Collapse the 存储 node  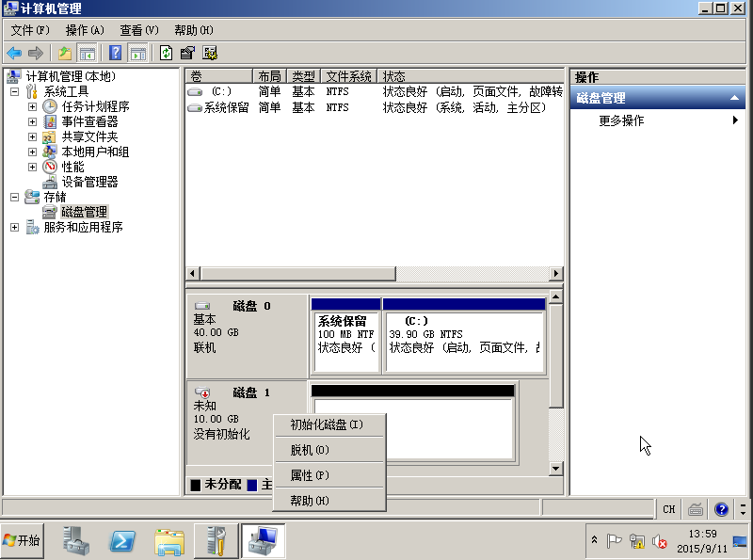pos(14,197)
